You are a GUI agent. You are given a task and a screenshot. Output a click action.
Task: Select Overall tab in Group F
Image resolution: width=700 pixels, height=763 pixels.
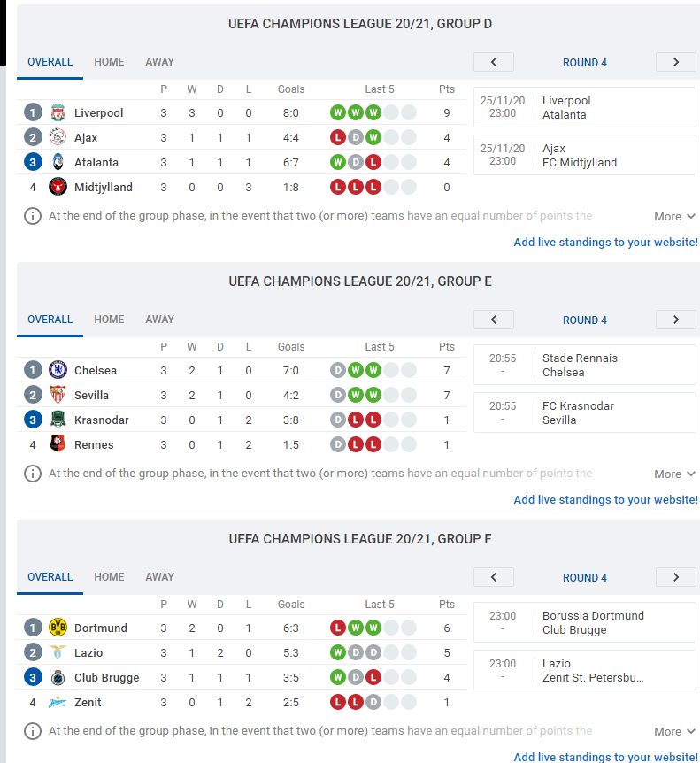click(x=50, y=577)
